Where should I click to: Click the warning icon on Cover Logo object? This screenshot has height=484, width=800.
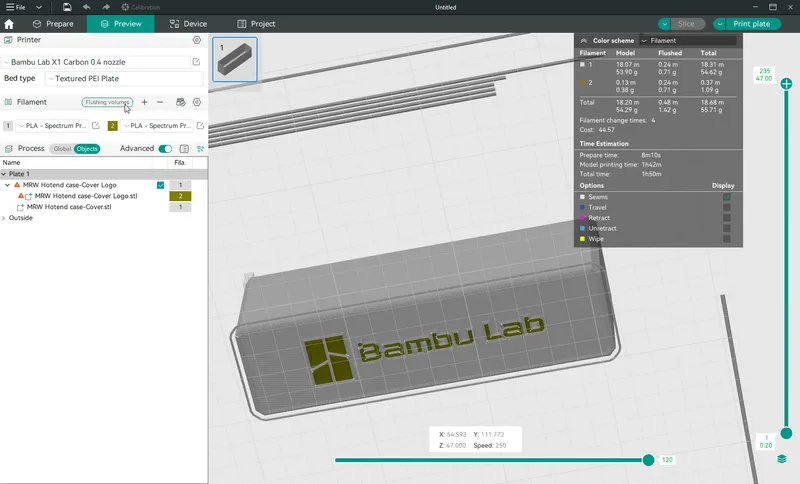click(17, 185)
